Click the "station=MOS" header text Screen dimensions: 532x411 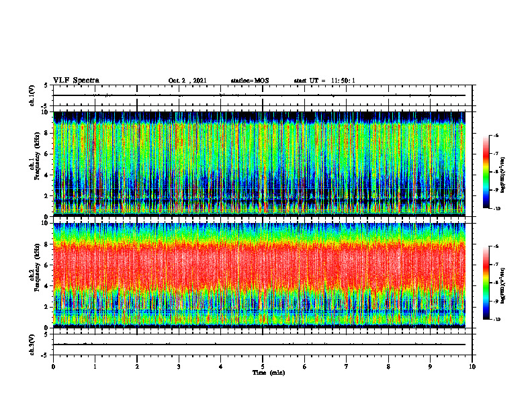(250, 81)
